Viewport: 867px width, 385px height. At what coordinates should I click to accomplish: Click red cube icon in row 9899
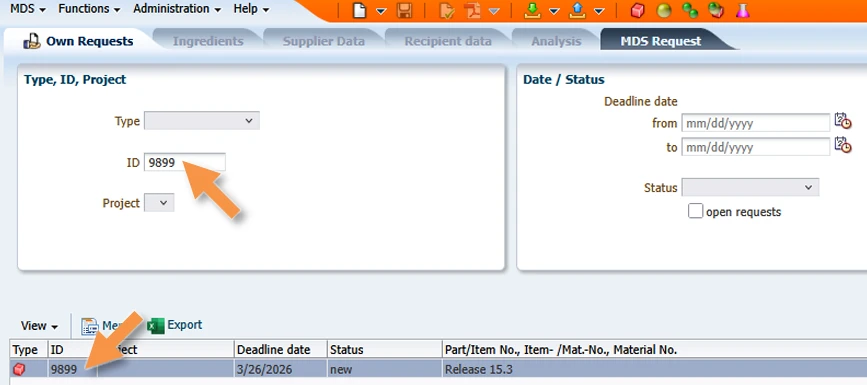(19, 369)
